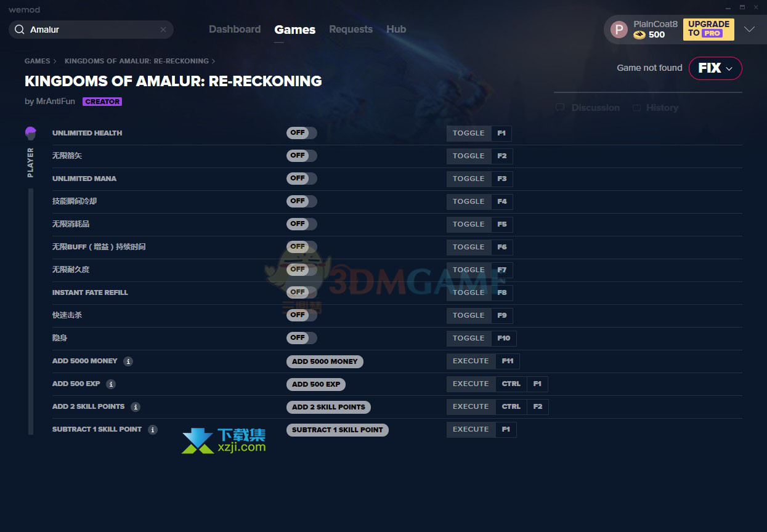Select the Player category head icon
The image size is (767, 532).
tap(31, 133)
